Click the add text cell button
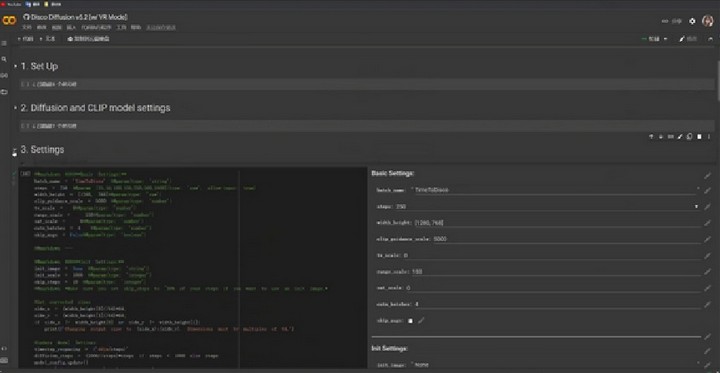This screenshot has height=373, width=720. [x=47, y=39]
